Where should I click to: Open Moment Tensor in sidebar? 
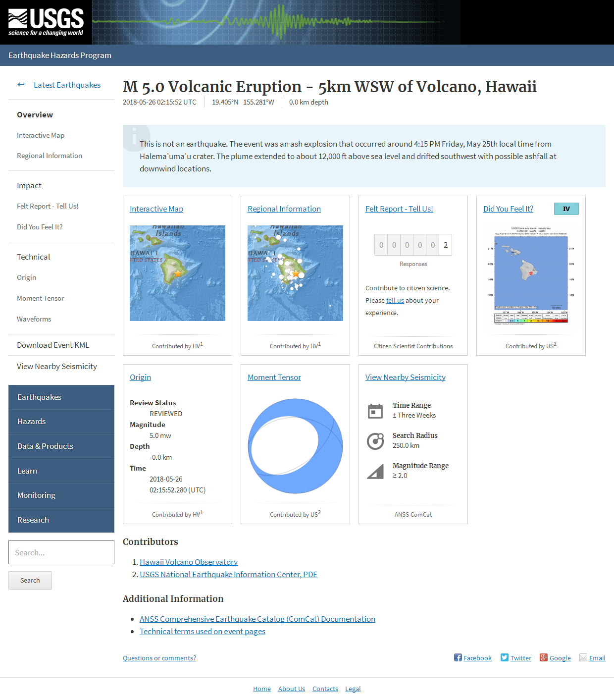click(40, 298)
